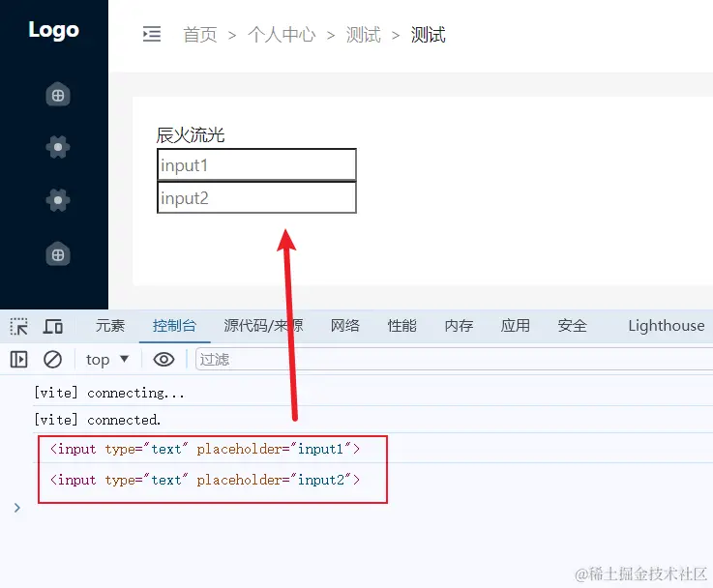Toggle the device toolbar icon

tap(53, 326)
